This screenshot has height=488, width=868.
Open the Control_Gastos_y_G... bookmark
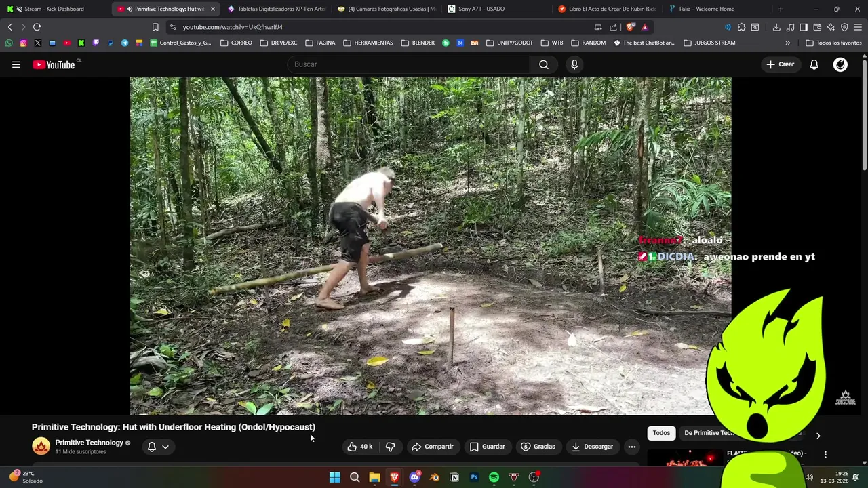[180, 43]
